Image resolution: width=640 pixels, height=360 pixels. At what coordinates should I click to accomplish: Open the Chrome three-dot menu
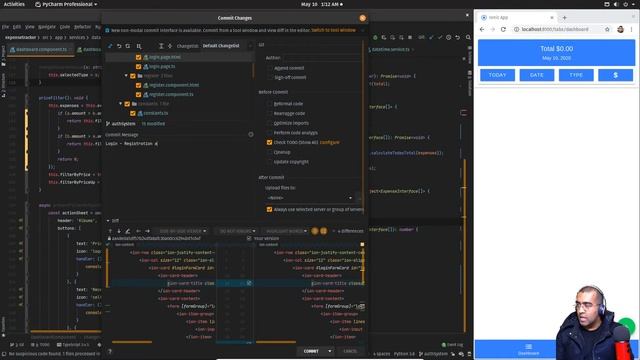[631, 29]
